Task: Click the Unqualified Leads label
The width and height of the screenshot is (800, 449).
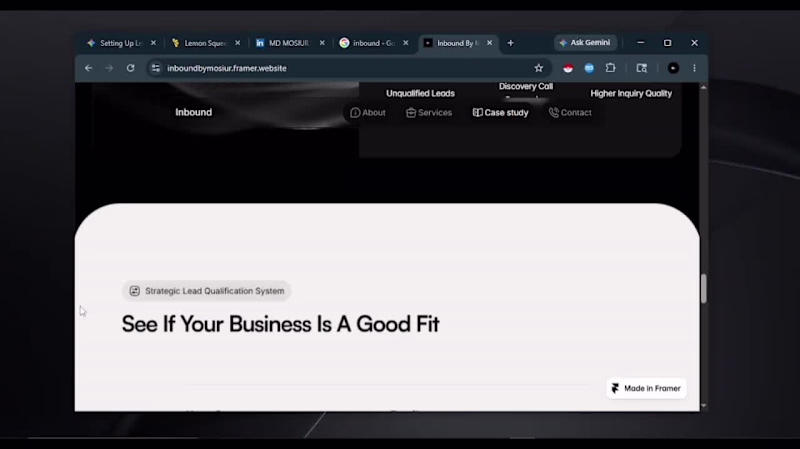Action: (x=420, y=93)
